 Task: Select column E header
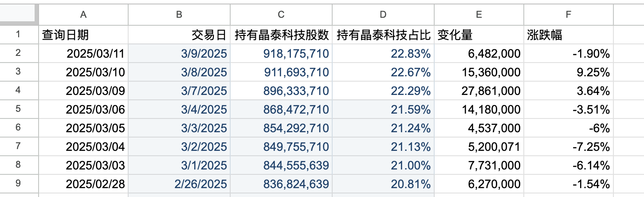point(479,15)
